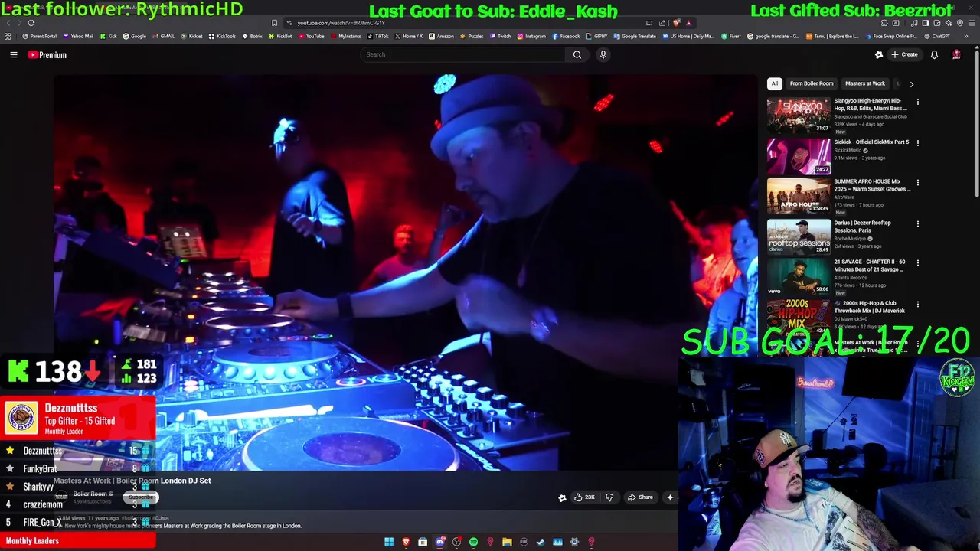Show more bookmarks overflow chevron

click(966, 36)
